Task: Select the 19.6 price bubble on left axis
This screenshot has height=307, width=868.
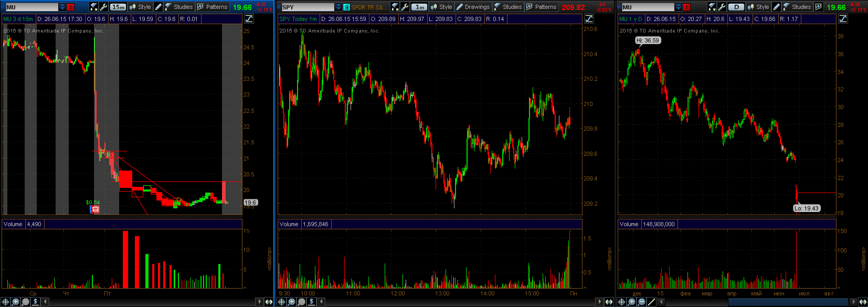Action: pyautogui.click(x=250, y=203)
